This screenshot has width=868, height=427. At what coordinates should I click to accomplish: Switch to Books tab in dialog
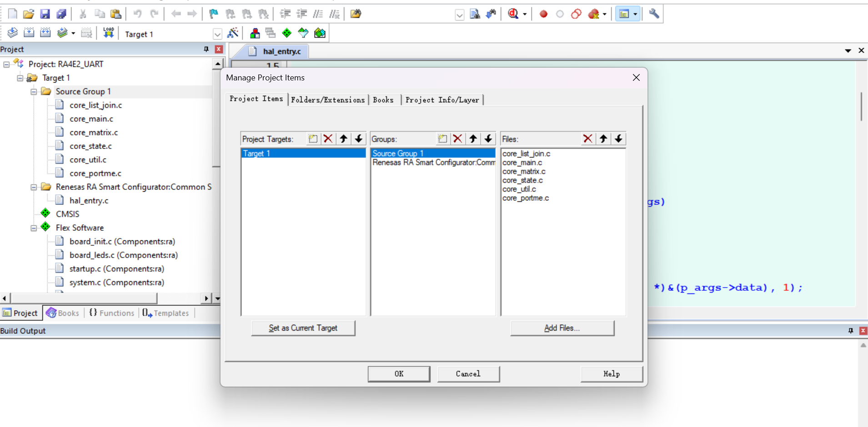coord(383,100)
